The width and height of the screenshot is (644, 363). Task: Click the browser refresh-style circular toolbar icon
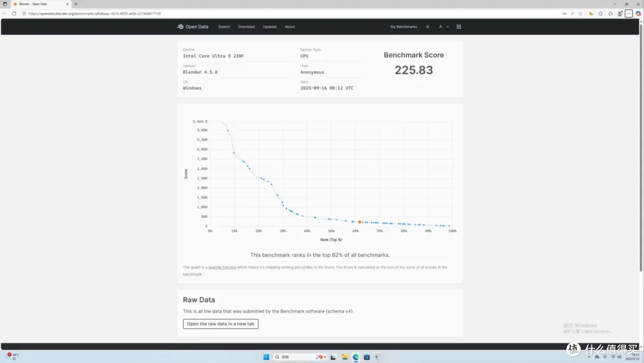tap(600, 14)
